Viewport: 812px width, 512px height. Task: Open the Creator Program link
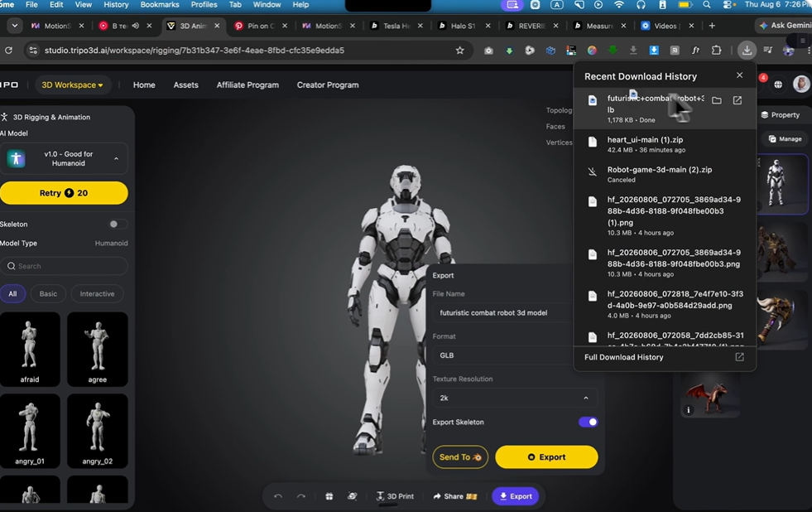pos(328,85)
